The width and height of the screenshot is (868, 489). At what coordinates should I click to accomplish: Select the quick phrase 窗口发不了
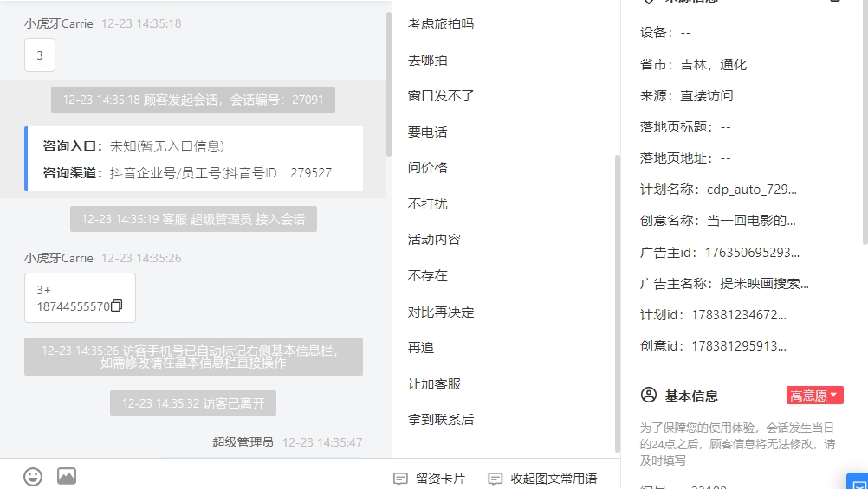[x=441, y=96]
